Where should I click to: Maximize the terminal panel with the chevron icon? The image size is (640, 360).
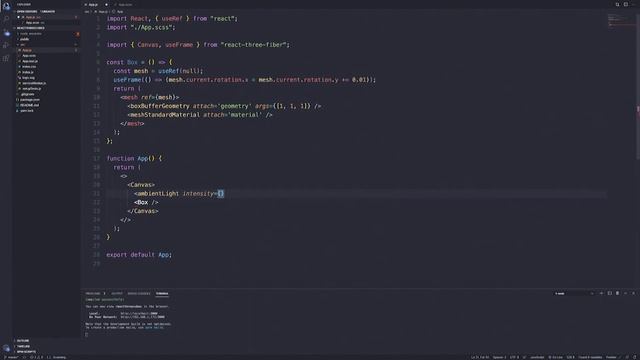pos(626,293)
